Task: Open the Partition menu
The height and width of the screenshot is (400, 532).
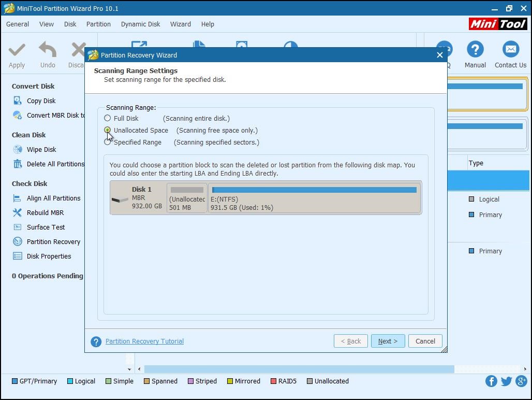Action: click(x=98, y=24)
